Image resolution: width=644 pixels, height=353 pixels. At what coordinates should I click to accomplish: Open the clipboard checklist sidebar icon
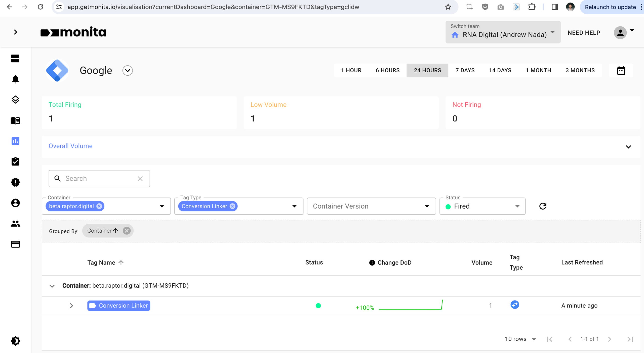point(15,162)
